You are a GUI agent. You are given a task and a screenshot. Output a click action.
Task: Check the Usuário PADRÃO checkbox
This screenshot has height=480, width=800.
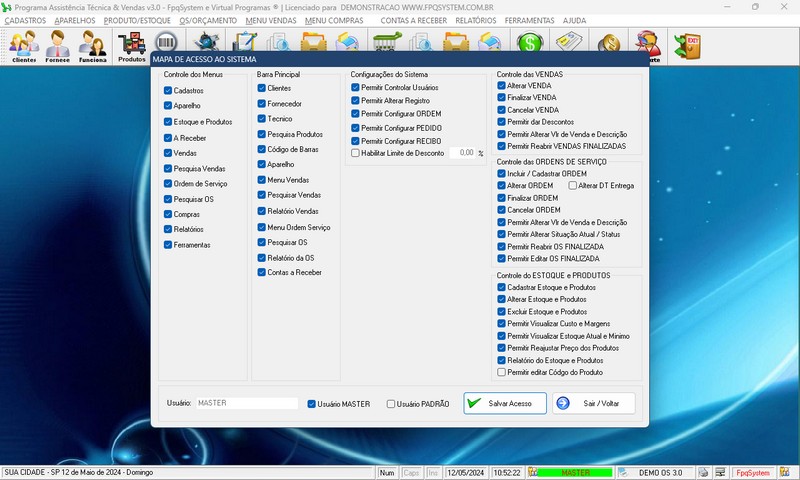391,404
